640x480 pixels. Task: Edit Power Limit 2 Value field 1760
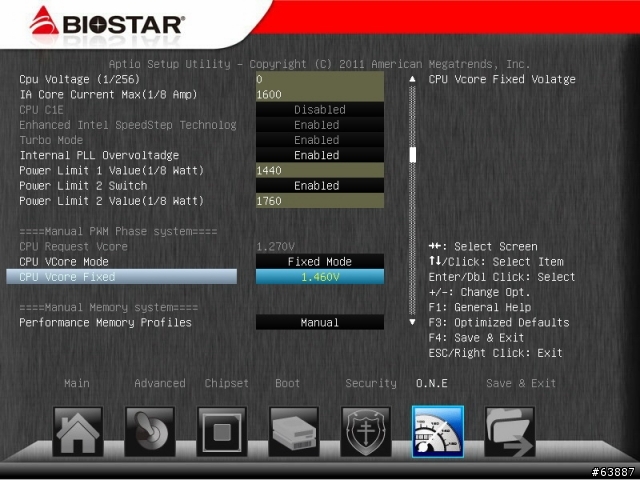(320, 201)
